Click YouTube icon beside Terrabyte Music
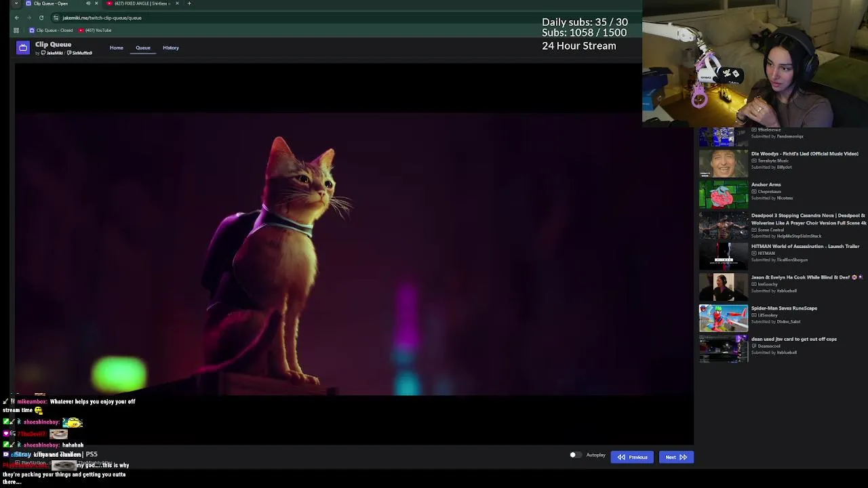The width and height of the screenshot is (868, 488). pos(754,161)
